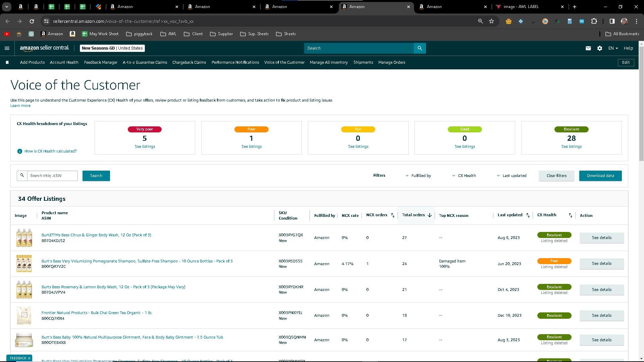The image size is (644, 362).
Task: Sort by CX Health column arrows
Action: click(x=571, y=215)
